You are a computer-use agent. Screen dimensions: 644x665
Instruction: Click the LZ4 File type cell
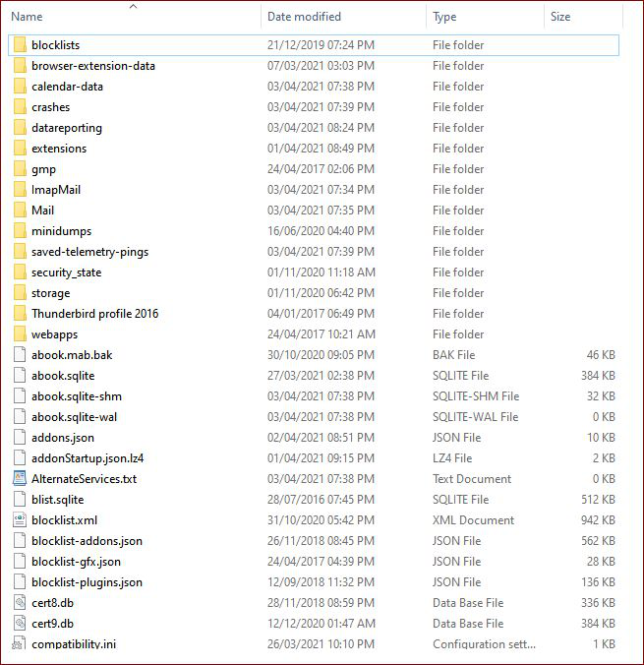(452, 458)
